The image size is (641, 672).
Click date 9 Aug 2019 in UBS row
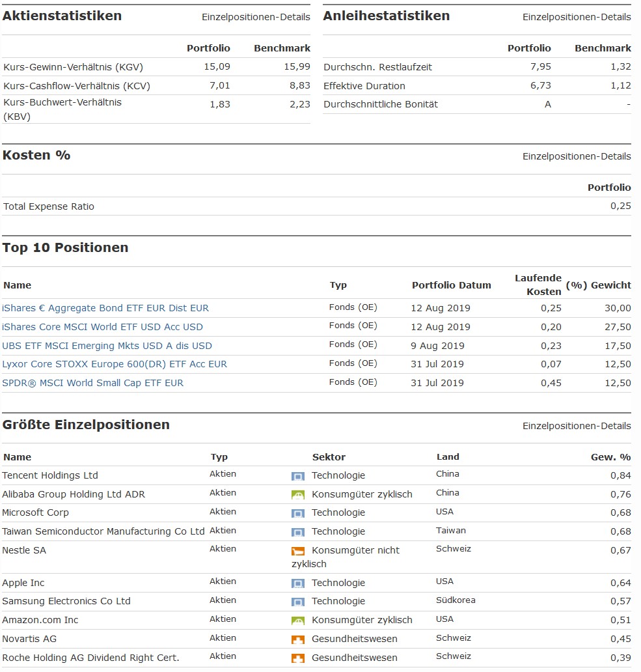(x=437, y=346)
